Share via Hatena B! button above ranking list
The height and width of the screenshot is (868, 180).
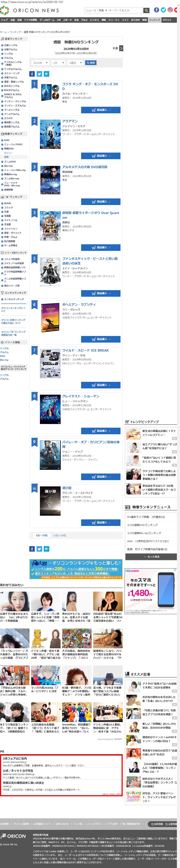click(x=47, y=74)
